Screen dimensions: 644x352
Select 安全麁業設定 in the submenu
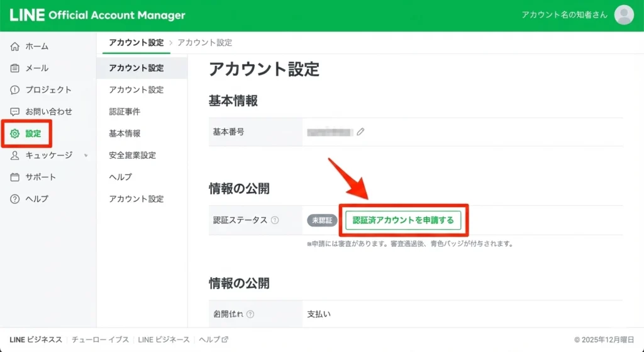[x=132, y=156]
